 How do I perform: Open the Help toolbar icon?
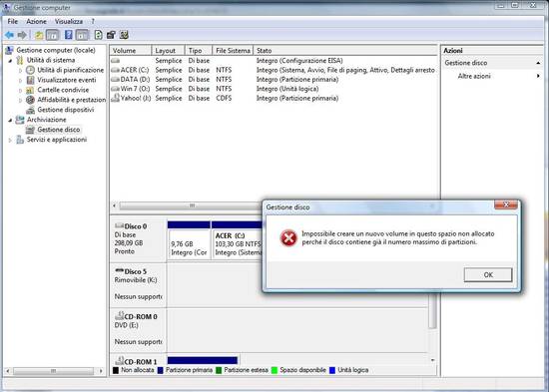pyautogui.click(x=69, y=35)
